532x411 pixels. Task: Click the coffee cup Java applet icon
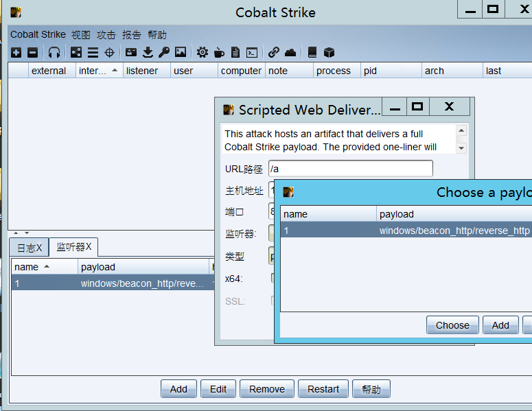[x=219, y=53]
